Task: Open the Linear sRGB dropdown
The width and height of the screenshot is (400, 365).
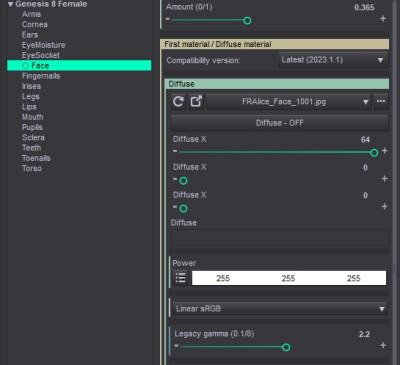Action: point(280,309)
